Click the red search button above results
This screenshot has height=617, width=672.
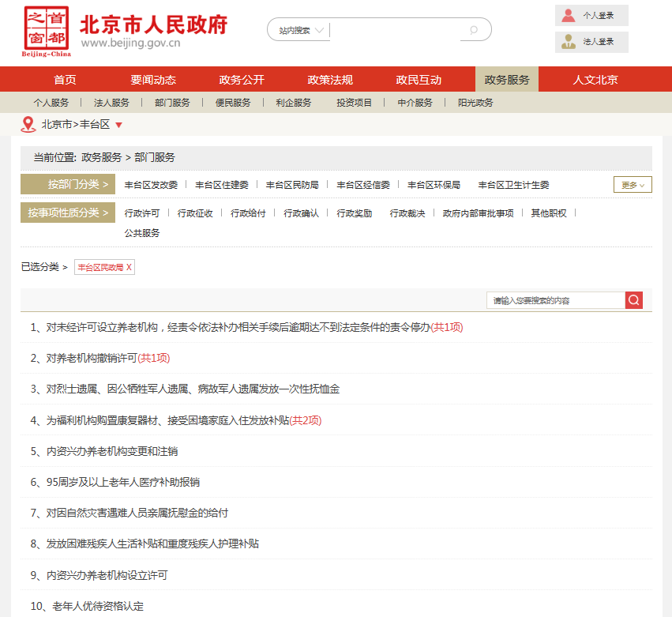(633, 300)
